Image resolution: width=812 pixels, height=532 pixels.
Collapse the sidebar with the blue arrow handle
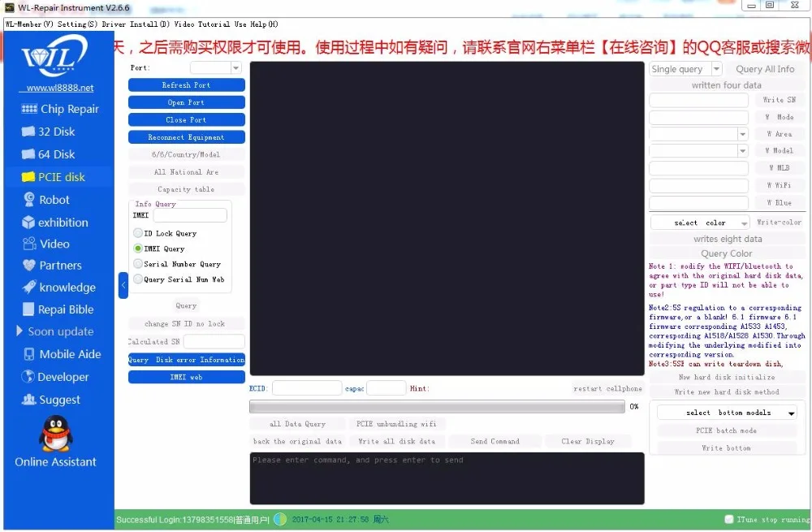click(123, 285)
